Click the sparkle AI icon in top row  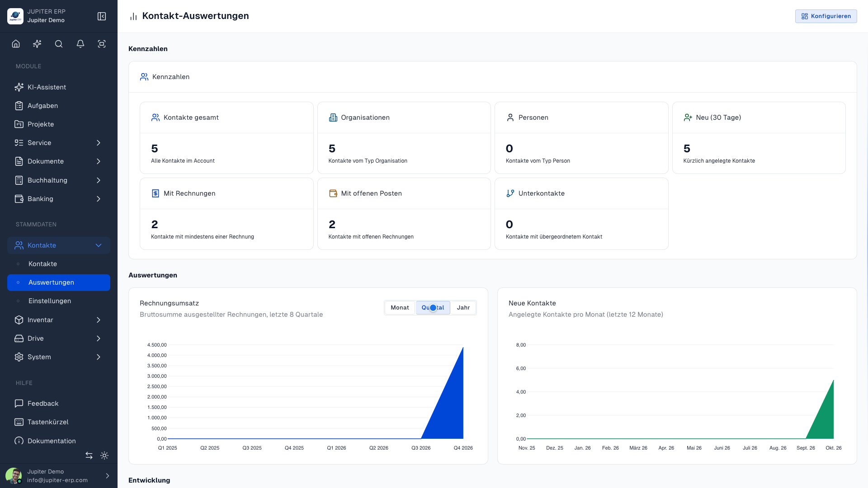coord(37,44)
